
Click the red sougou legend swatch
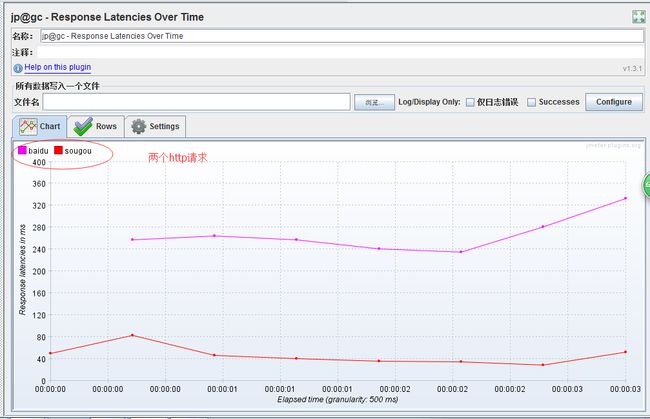click(58, 150)
